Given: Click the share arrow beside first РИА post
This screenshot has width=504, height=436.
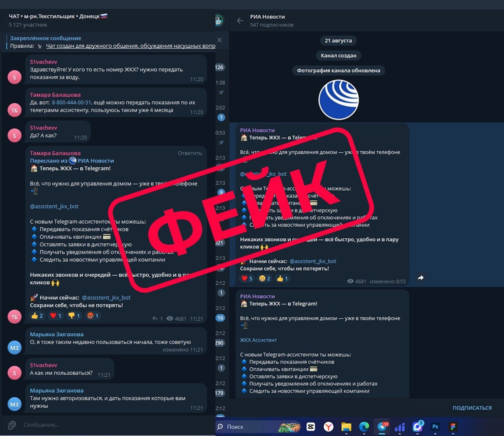Looking at the screenshot, I should tap(420, 278).
